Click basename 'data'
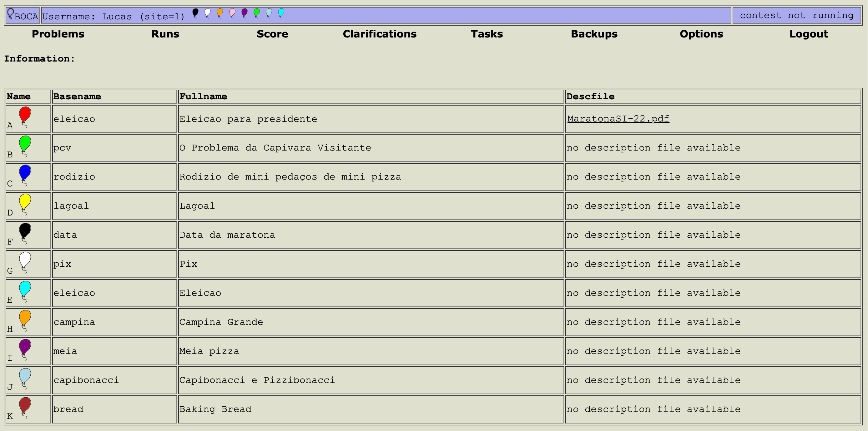Image resolution: width=868 pixels, height=431 pixels. click(65, 235)
